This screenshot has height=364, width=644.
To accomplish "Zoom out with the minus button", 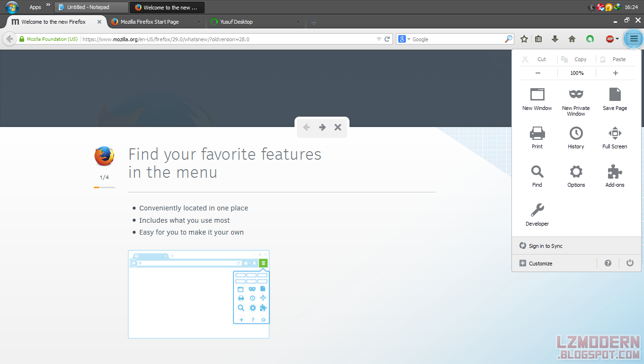I will (538, 73).
